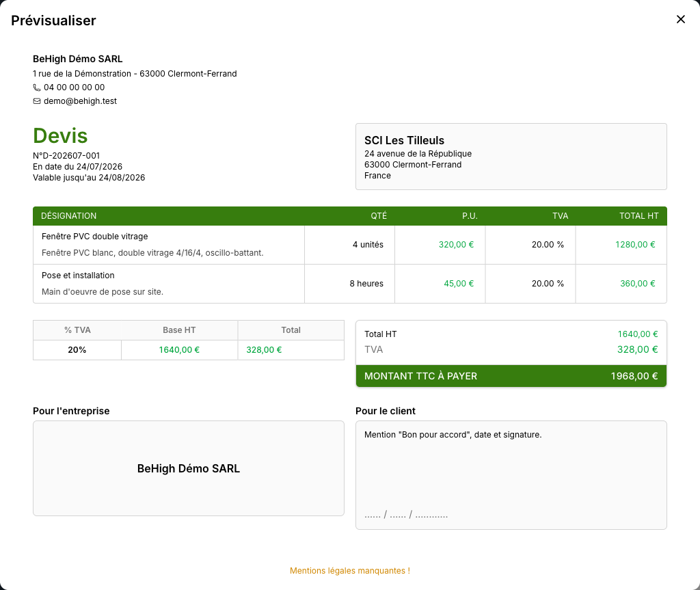Click the Pour le client heading
Image resolution: width=700 pixels, height=590 pixels.
coord(386,411)
